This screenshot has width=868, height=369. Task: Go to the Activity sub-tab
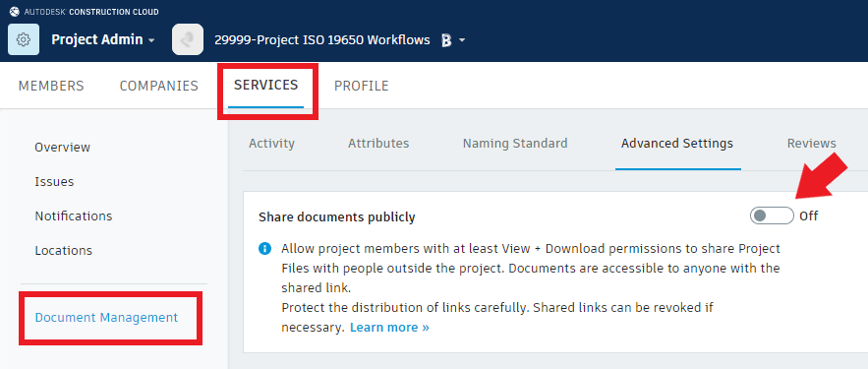click(272, 144)
